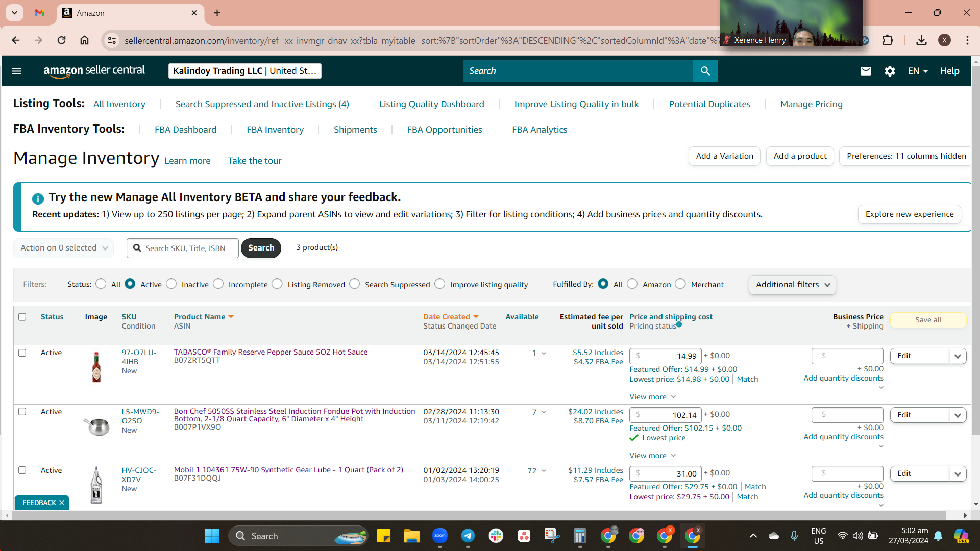This screenshot has height=551, width=980.
Task: Open a new browser tab
Action: coord(217,13)
